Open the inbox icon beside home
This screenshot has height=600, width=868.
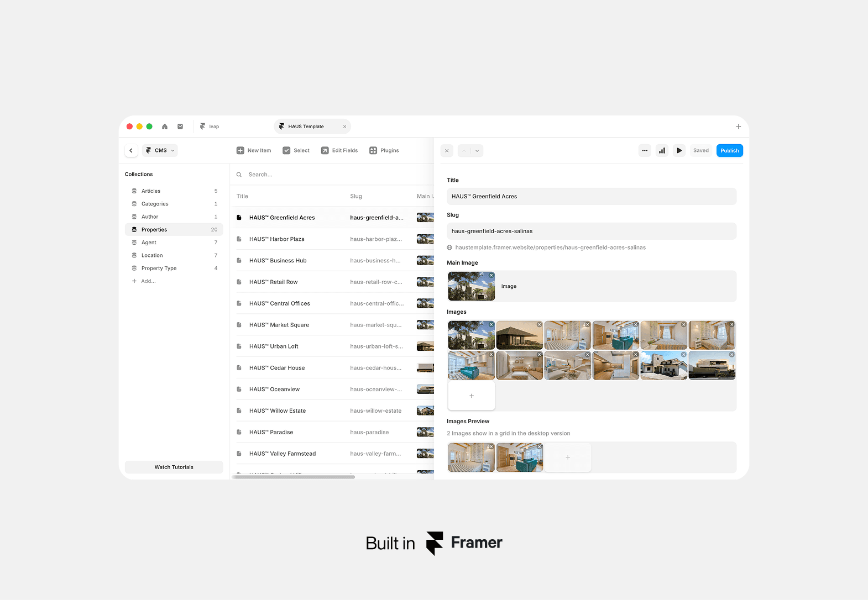[x=180, y=127]
